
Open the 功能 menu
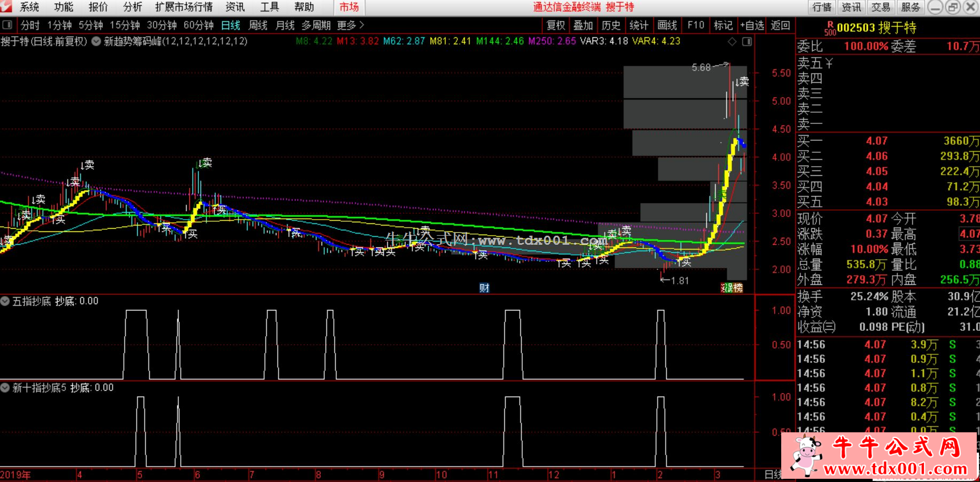64,7
